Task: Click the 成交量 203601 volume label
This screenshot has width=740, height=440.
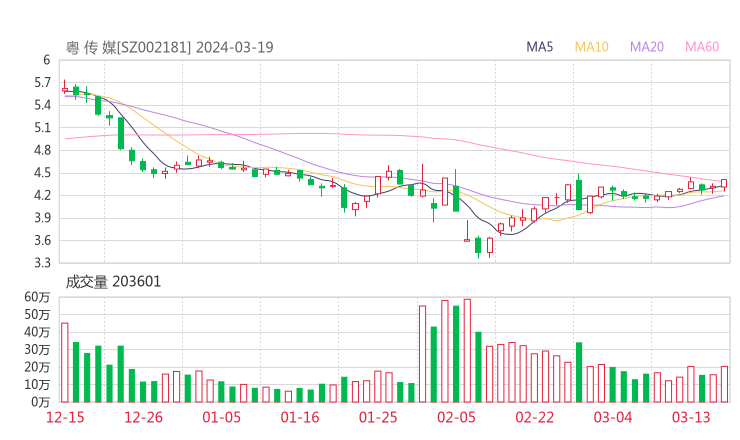Action: tap(113, 282)
